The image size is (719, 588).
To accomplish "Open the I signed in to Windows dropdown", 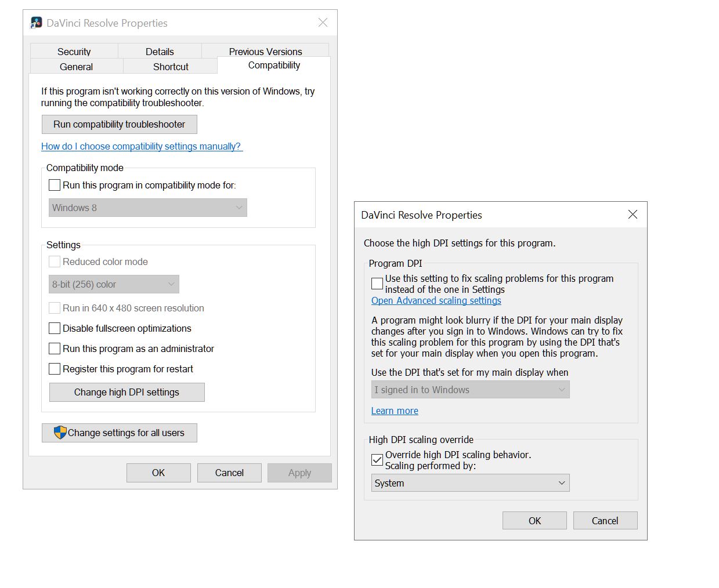I will pos(470,390).
